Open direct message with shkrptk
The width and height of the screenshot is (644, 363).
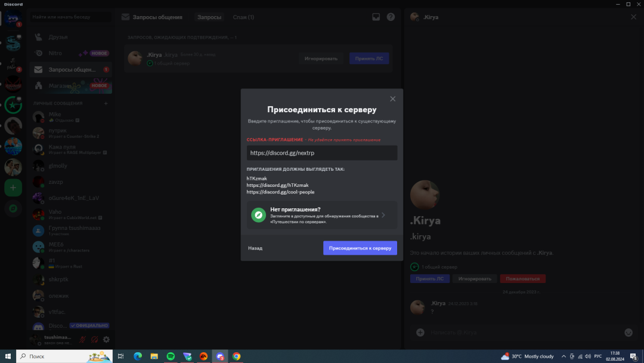[x=70, y=279]
